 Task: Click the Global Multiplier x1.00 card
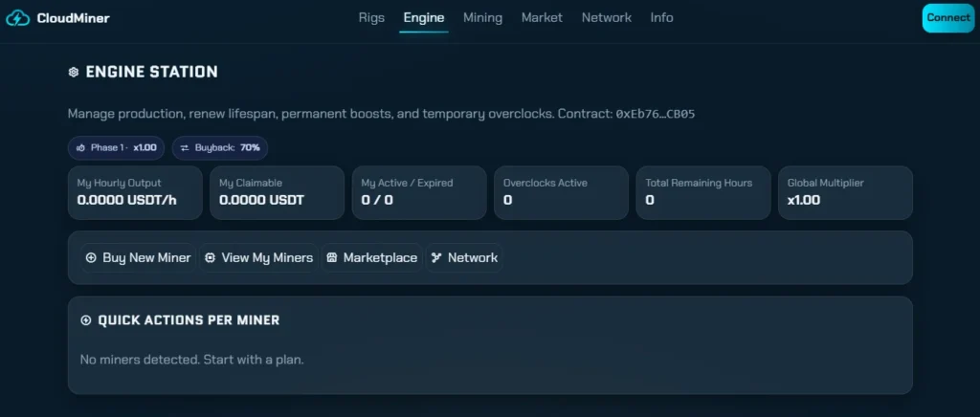point(845,193)
